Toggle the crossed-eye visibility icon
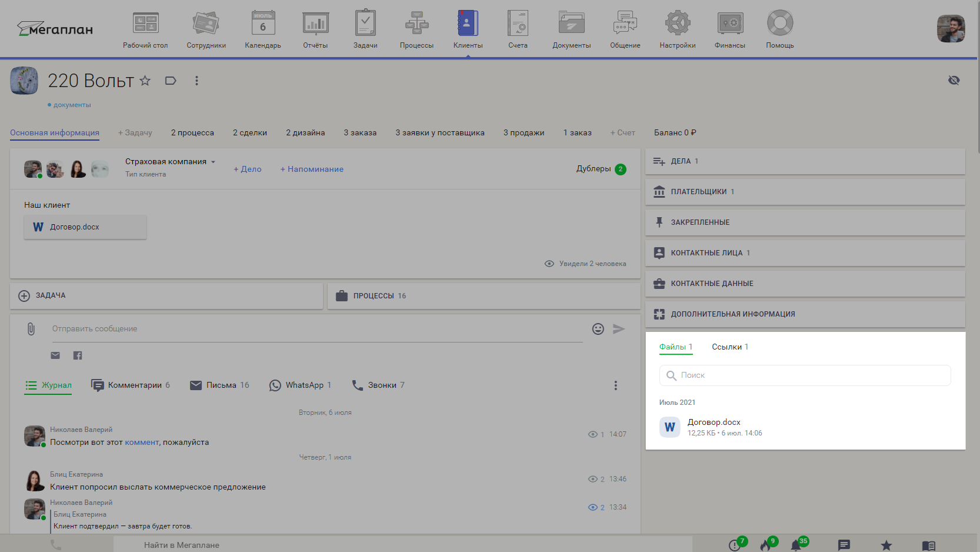Screen dimensions: 980x552 tap(954, 80)
